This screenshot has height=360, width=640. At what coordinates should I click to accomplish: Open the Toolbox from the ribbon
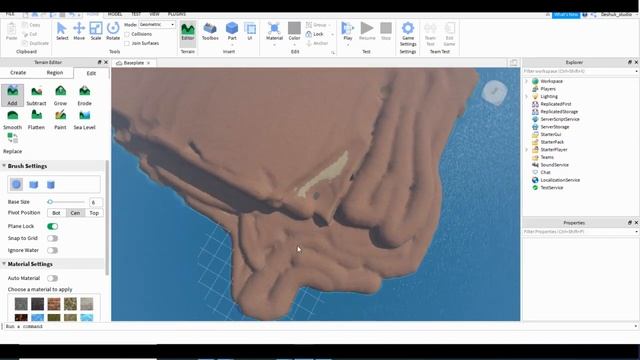click(210, 31)
